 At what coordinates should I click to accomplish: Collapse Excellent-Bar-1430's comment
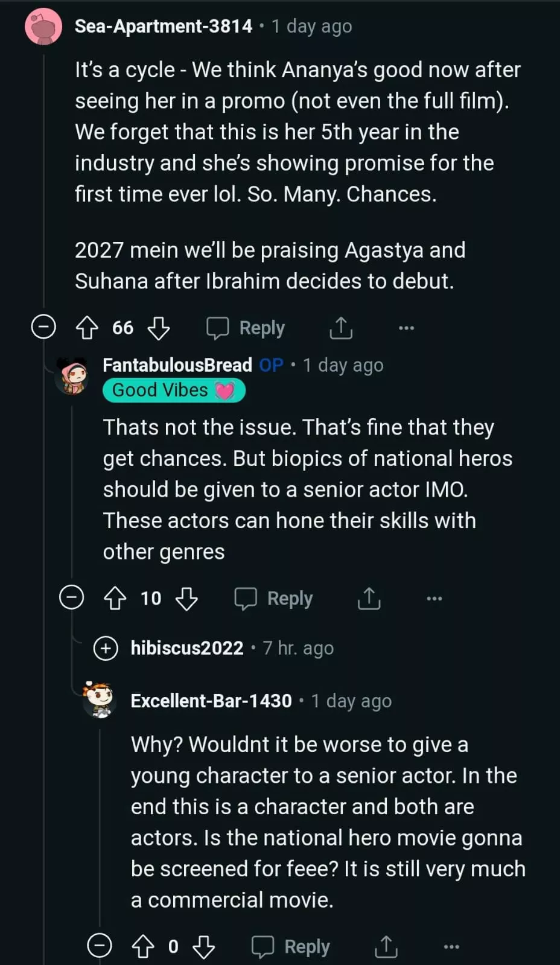(x=100, y=945)
